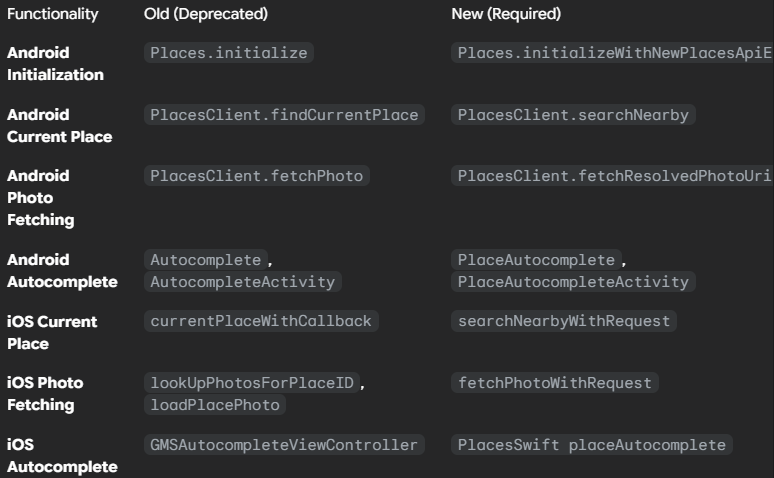This screenshot has height=478, width=774.
Task: Select PlacesClient.fetchResolvedPhotoUri code text
Action: [x=613, y=176]
